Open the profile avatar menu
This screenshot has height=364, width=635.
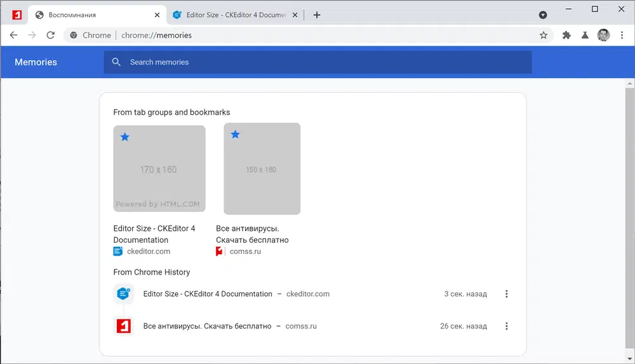(603, 35)
